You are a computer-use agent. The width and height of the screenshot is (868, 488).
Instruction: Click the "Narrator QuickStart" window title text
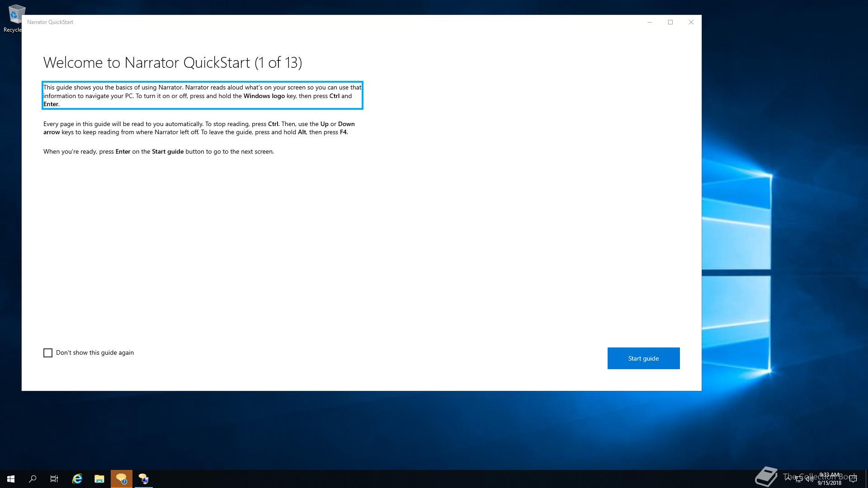pyautogui.click(x=50, y=22)
